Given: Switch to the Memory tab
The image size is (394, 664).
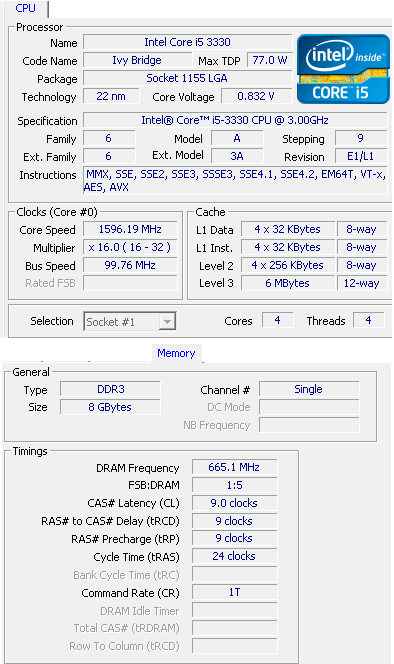Looking at the screenshot, I should tap(176, 353).
